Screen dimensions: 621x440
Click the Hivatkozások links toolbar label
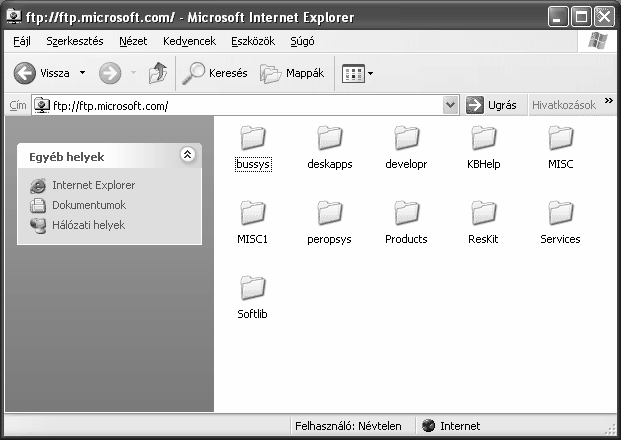[x=564, y=105]
